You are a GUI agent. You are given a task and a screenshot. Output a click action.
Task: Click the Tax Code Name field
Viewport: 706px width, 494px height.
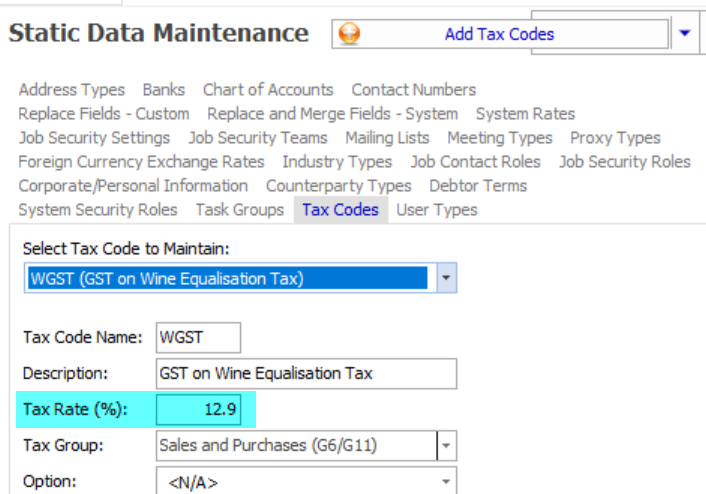pyautogui.click(x=198, y=337)
